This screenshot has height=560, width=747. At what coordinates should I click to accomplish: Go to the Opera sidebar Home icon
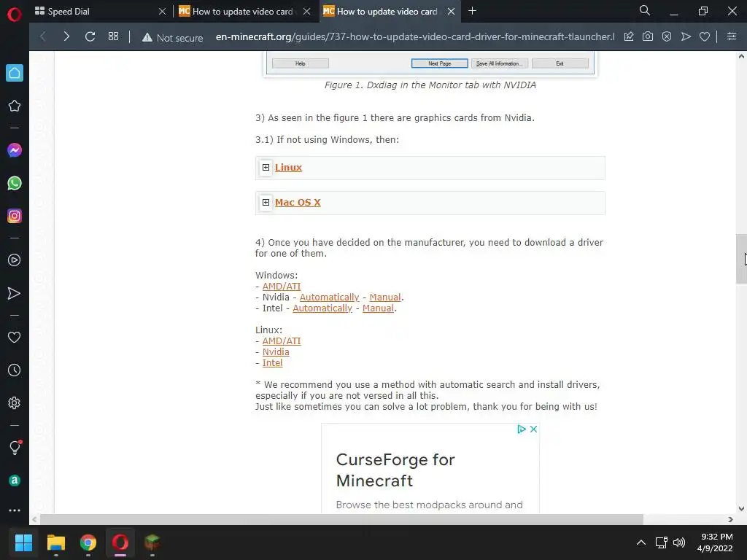pyautogui.click(x=15, y=73)
